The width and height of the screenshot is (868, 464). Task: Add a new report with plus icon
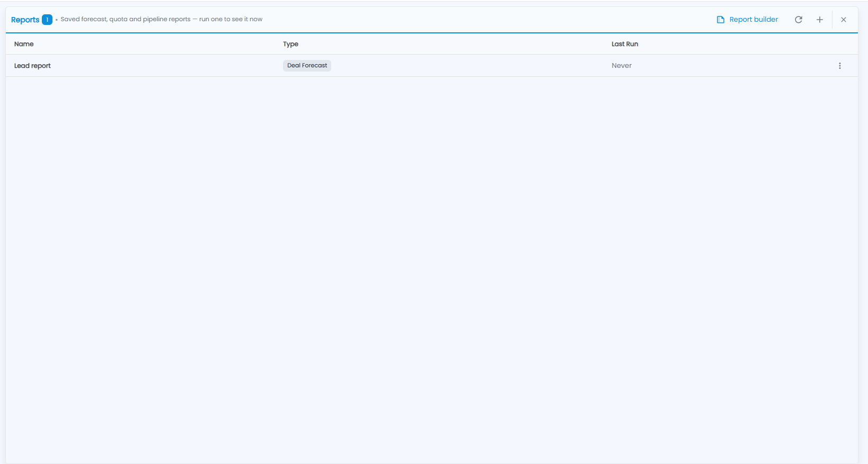coord(820,20)
